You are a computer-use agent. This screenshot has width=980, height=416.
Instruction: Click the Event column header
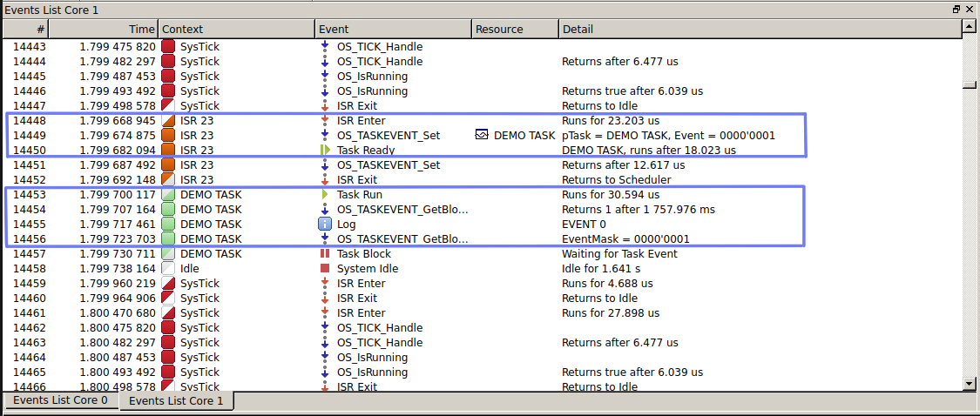click(x=392, y=30)
